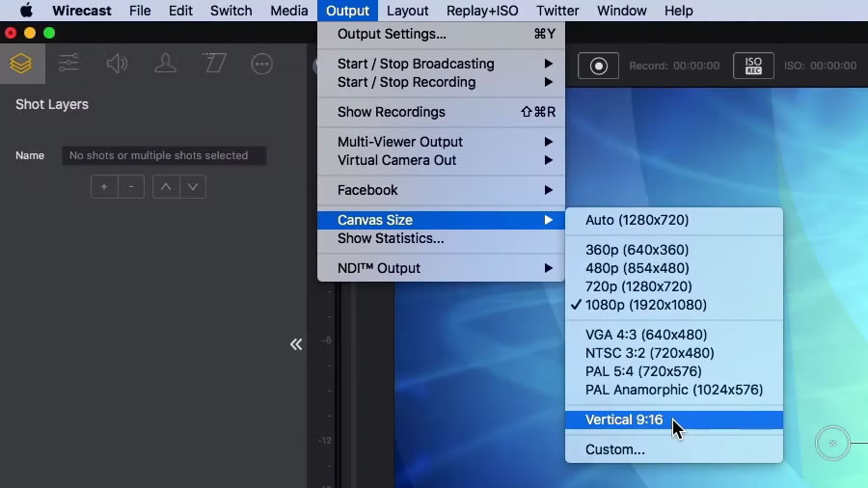The image size is (868, 488).
Task: Select NTSC 3:2 (720x480) canvas size
Action: coord(674,353)
